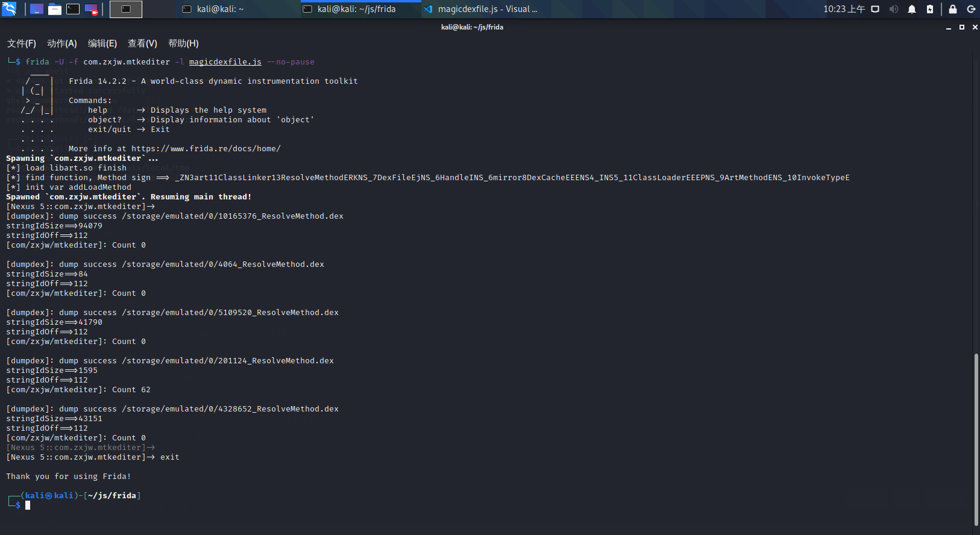
Task: Click the shell prompt cursor at the bottom
Action: point(28,505)
